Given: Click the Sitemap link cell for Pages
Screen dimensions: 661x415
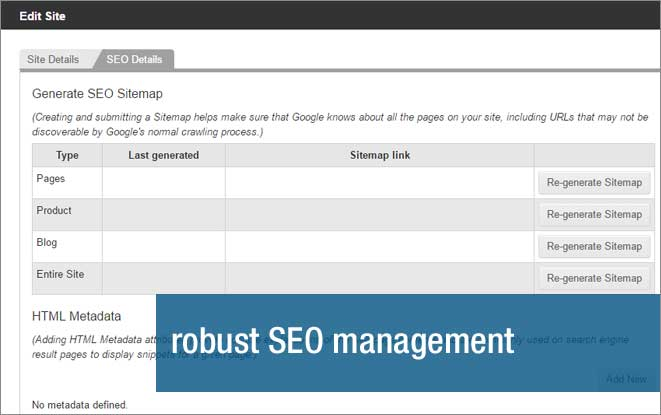Looking at the screenshot, I should pyautogui.click(x=380, y=182).
